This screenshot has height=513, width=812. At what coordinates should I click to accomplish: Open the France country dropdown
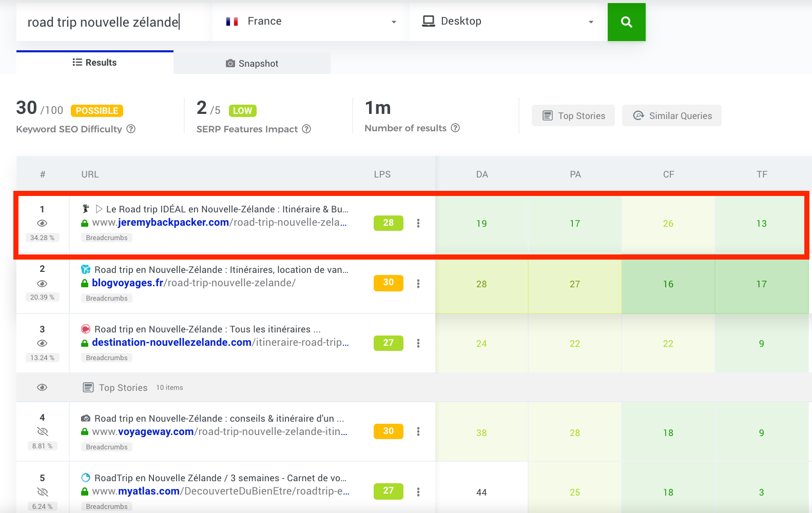[311, 22]
